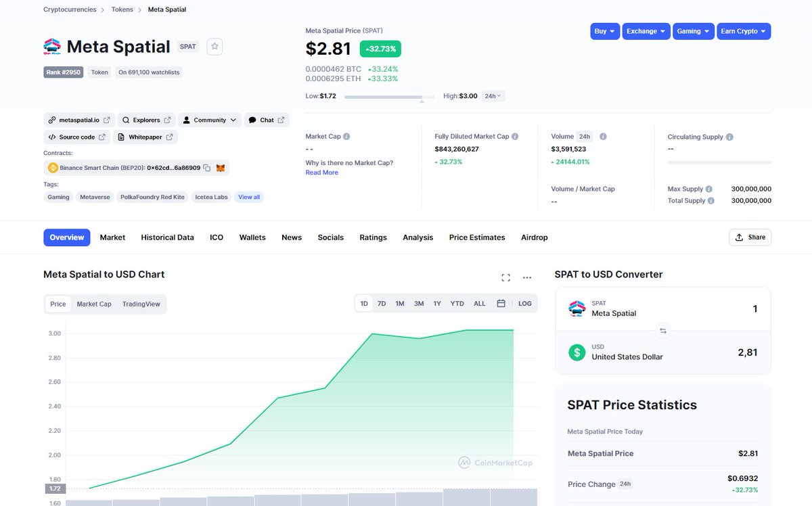This screenshot has height=506, width=812.
Task: Swap converter currencies arrows icon
Action: coord(663,331)
